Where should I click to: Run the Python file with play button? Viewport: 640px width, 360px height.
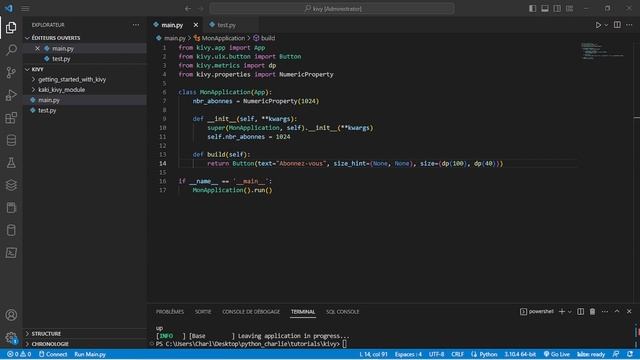(598, 25)
